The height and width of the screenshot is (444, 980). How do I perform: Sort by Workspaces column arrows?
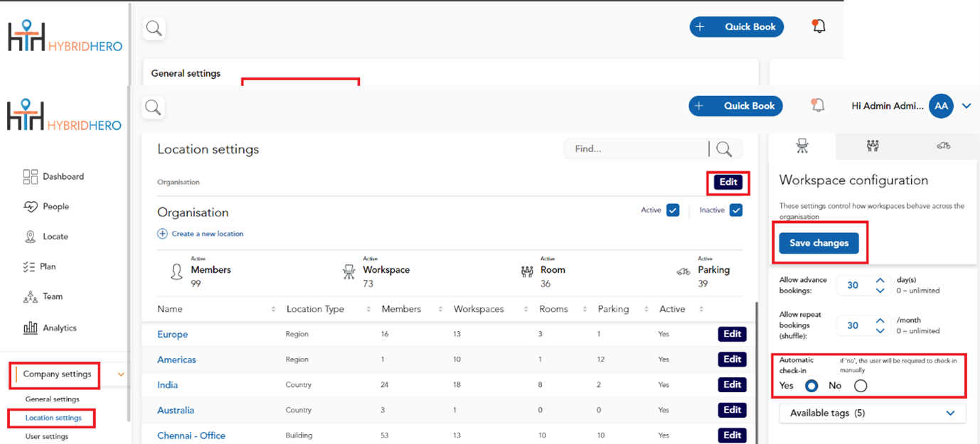(526, 310)
